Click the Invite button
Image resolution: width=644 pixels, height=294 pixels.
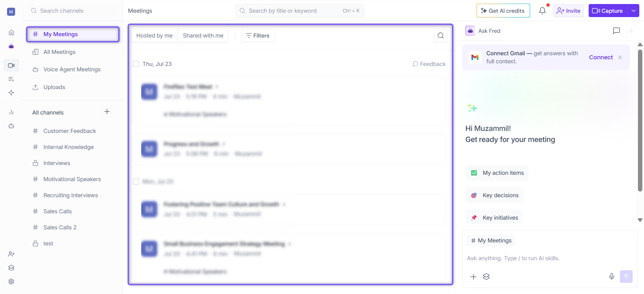[569, 11]
